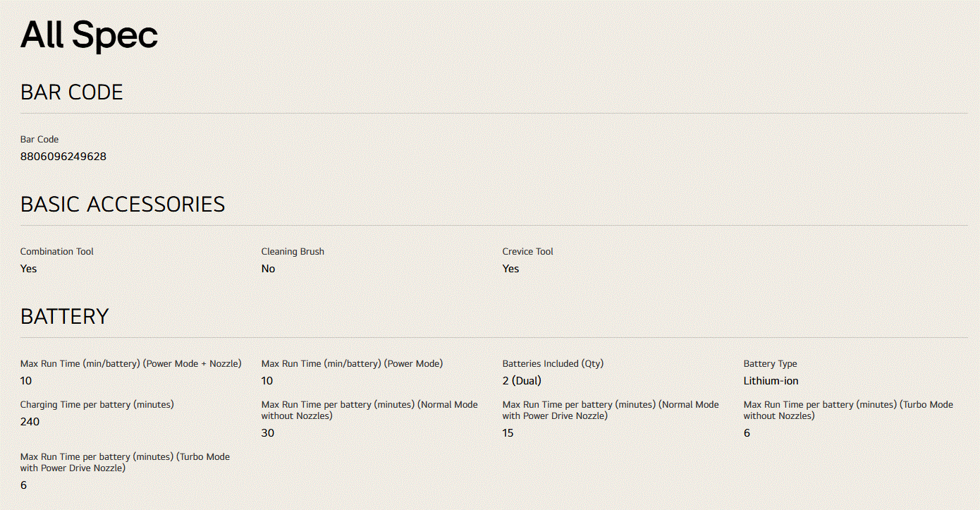Click the Batteries Included (Qty) label
This screenshot has width=980, height=510.
tap(553, 364)
